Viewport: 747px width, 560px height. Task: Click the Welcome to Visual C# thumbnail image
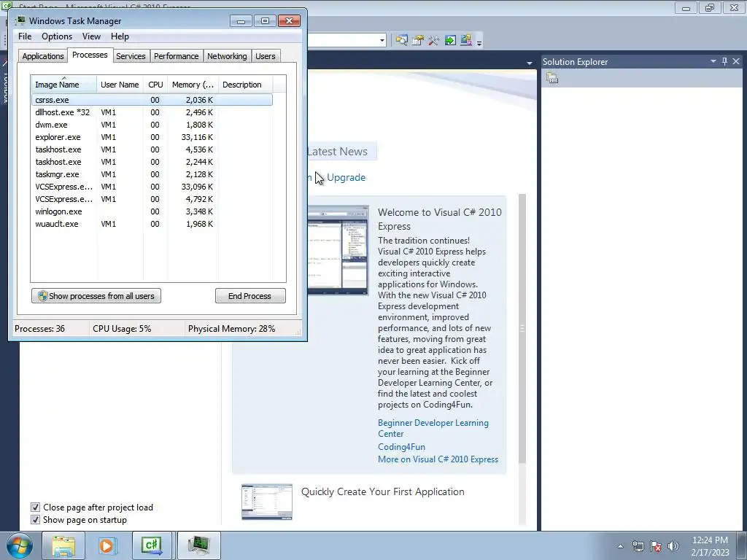tap(338, 251)
